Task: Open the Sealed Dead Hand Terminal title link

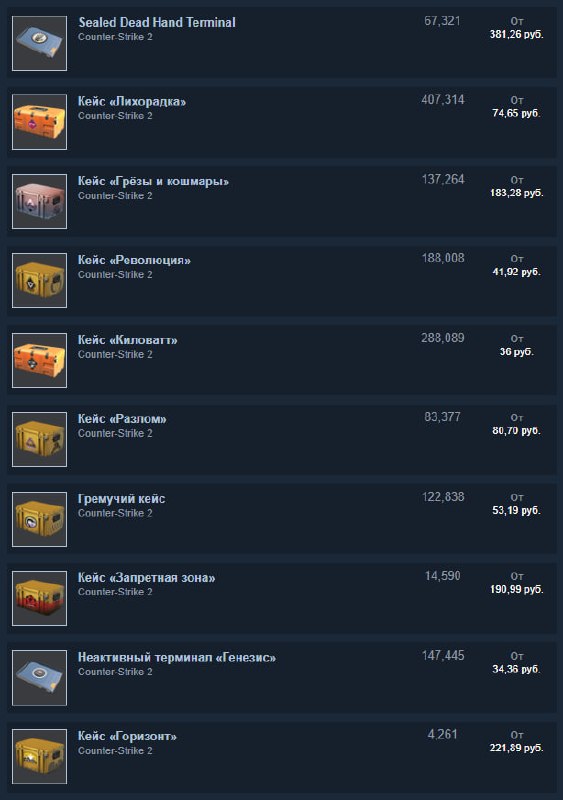Action: pyautogui.click(x=157, y=22)
